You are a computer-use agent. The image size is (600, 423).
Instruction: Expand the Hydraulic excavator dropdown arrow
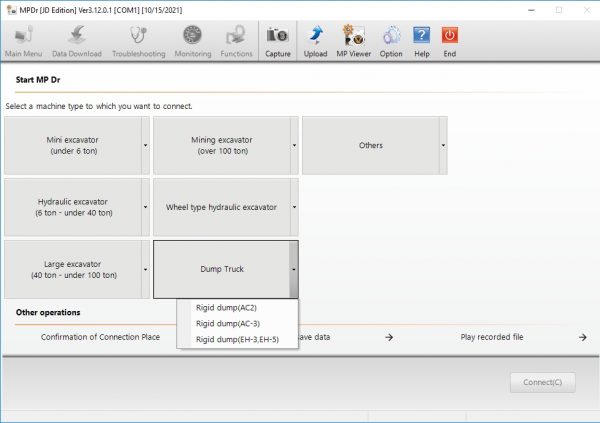pyautogui.click(x=145, y=207)
